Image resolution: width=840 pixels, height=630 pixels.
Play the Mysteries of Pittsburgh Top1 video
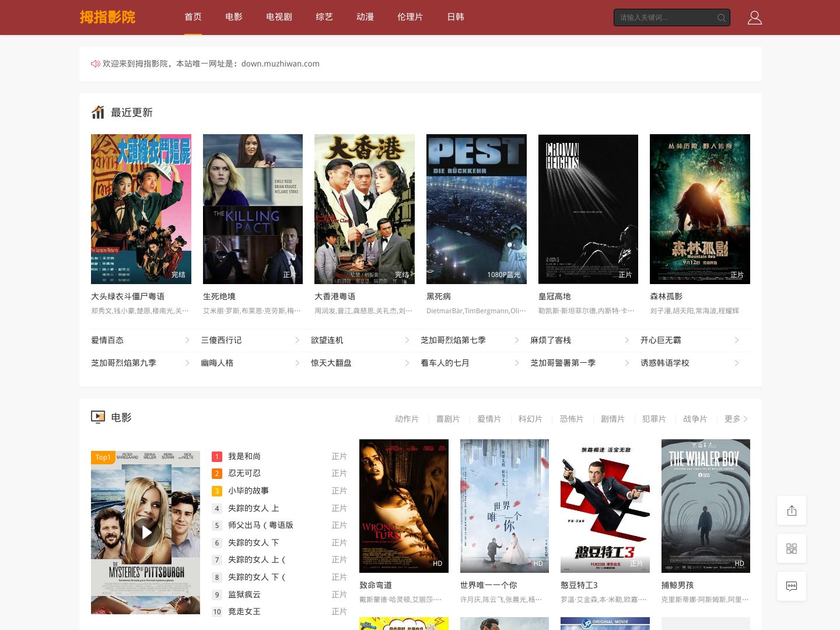pos(146,532)
